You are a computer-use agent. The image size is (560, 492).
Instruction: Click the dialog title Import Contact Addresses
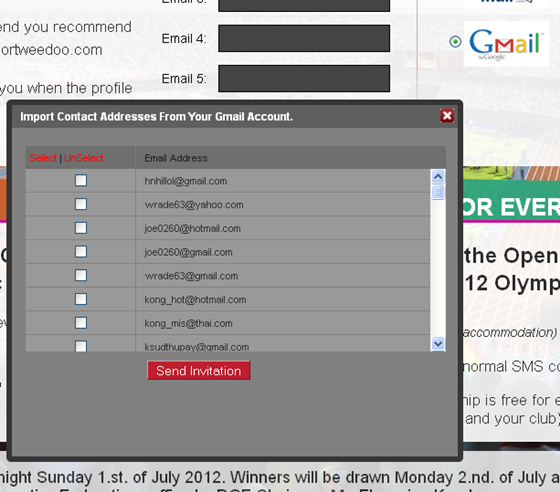coord(156,117)
